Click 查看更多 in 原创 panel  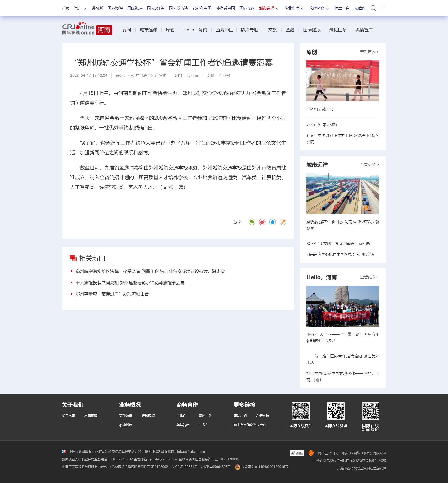click(x=370, y=52)
